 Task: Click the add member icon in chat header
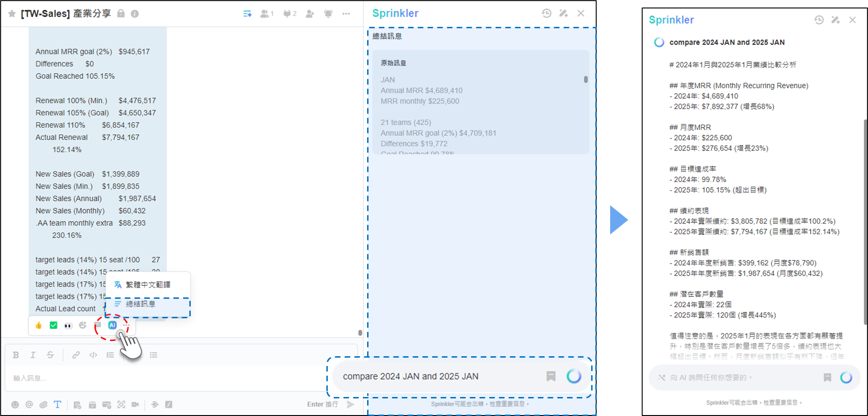[x=310, y=14]
